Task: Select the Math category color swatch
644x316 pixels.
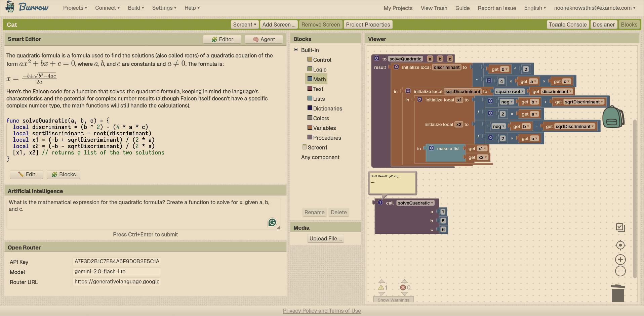Action: pyautogui.click(x=310, y=79)
